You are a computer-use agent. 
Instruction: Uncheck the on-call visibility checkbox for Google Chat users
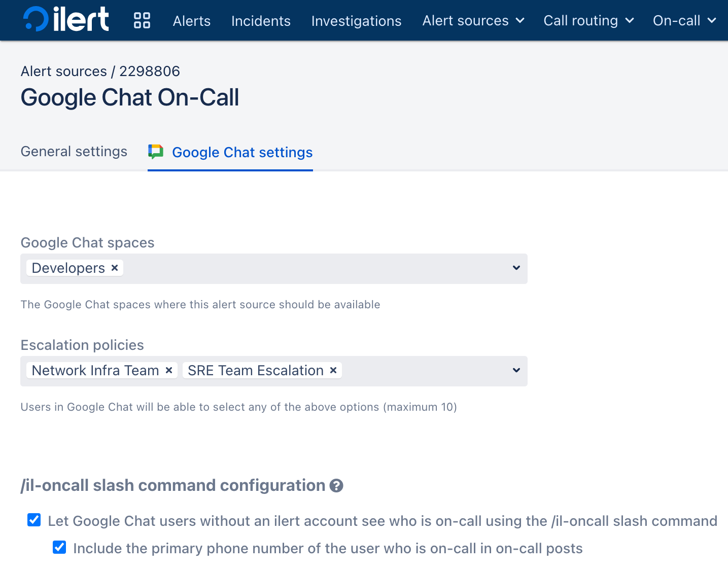[x=34, y=520]
